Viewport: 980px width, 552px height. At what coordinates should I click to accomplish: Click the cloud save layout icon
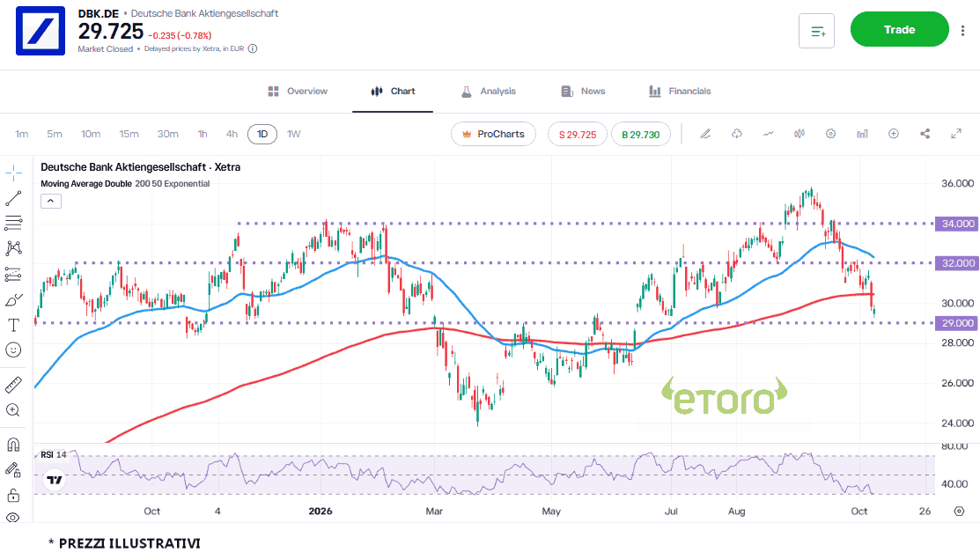[x=737, y=134]
